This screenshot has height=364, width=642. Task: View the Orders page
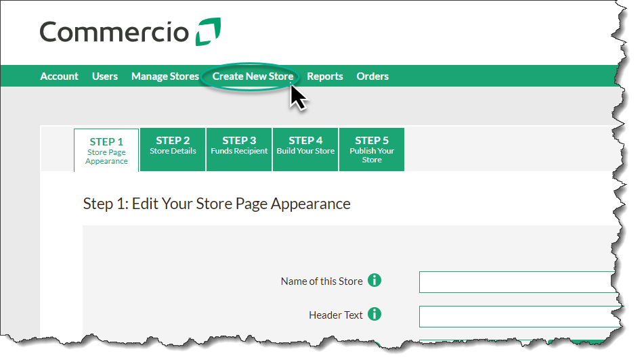(372, 76)
